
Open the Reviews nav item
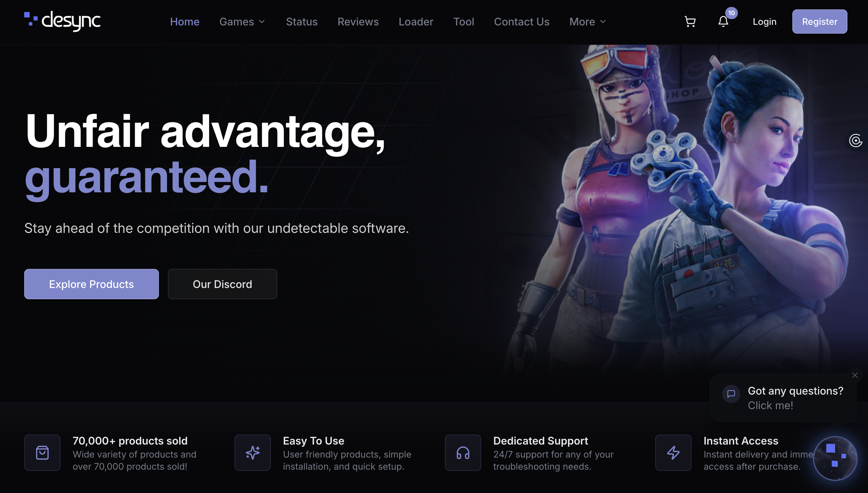point(358,22)
